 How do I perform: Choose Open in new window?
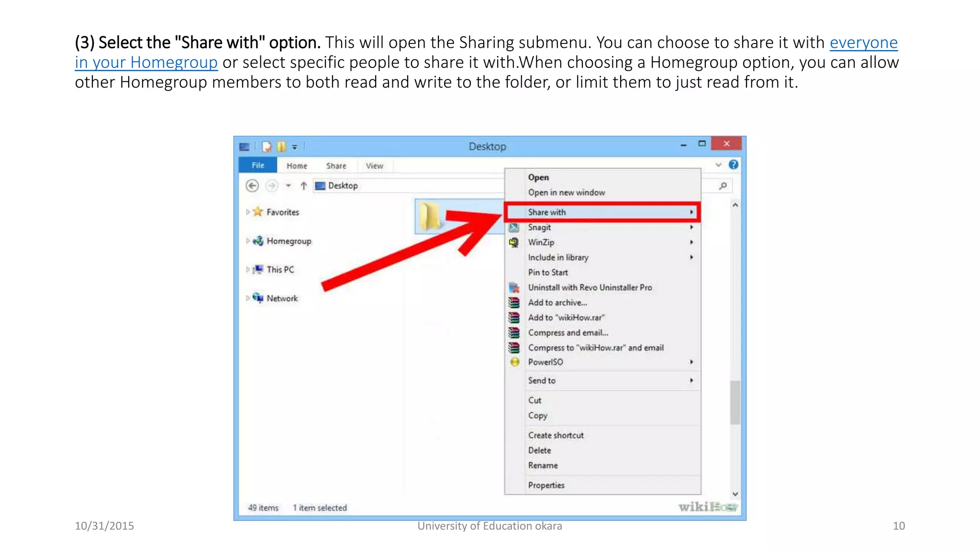coord(602,192)
